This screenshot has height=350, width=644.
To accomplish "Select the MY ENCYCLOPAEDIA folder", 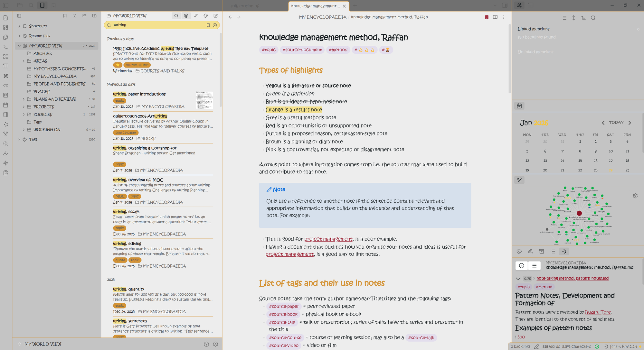I will 55,76.
